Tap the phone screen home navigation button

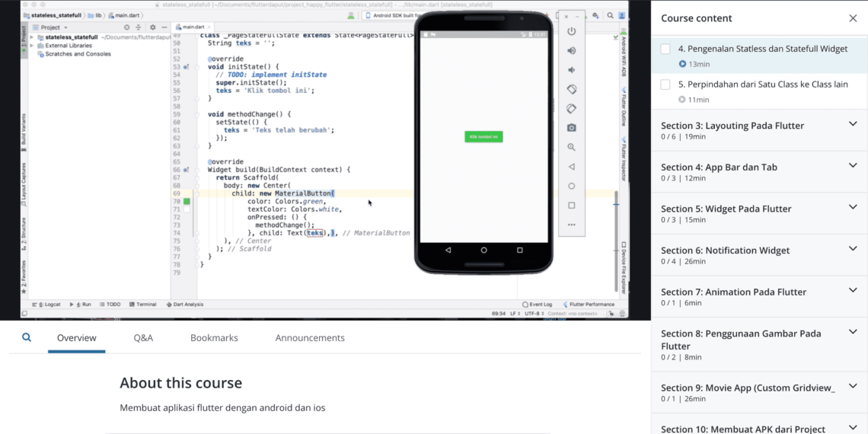pyautogui.click(x=483, y=251)
